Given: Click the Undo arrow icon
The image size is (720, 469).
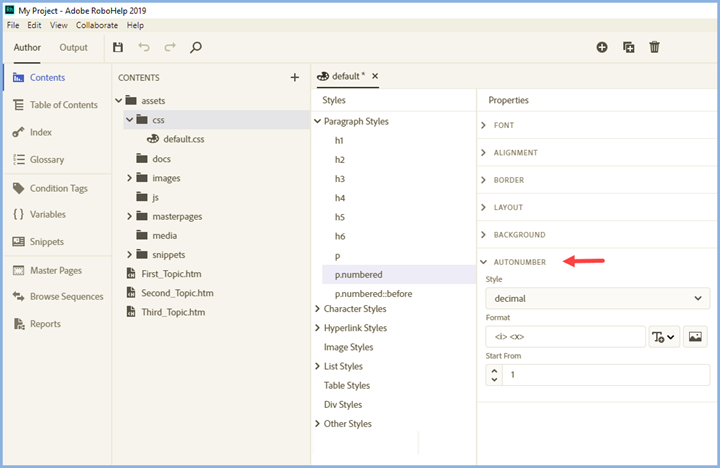Looking at the screenshot, I should coord(144,47).
